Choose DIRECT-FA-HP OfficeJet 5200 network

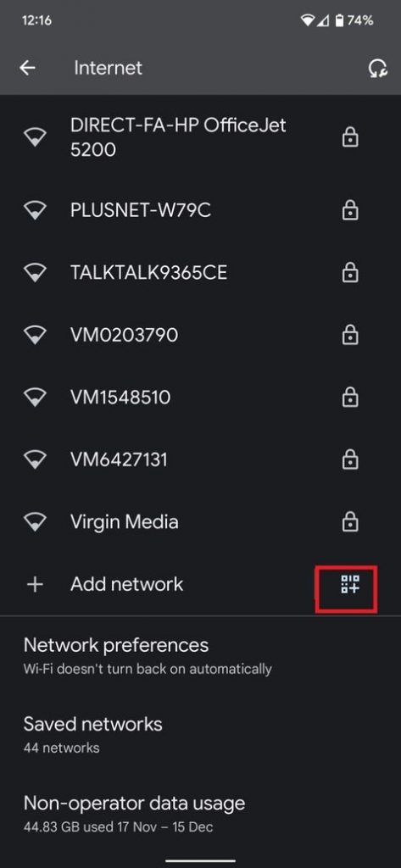[x=200, y=136]
